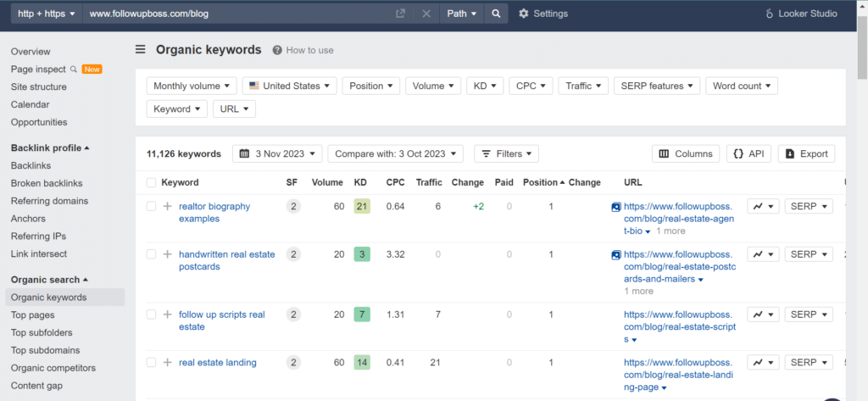Open external link icon in URL bar
The width and height of the screenshot is (868, 401).
click(400, 14)
